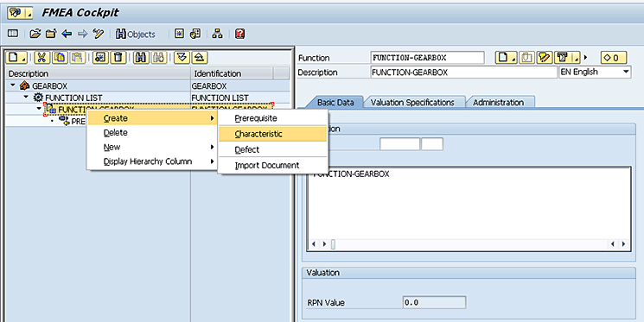The height and width of the screenshot is (322, 644).
Task: Select Defect from the Create submenu
Action: click(272, 149)
